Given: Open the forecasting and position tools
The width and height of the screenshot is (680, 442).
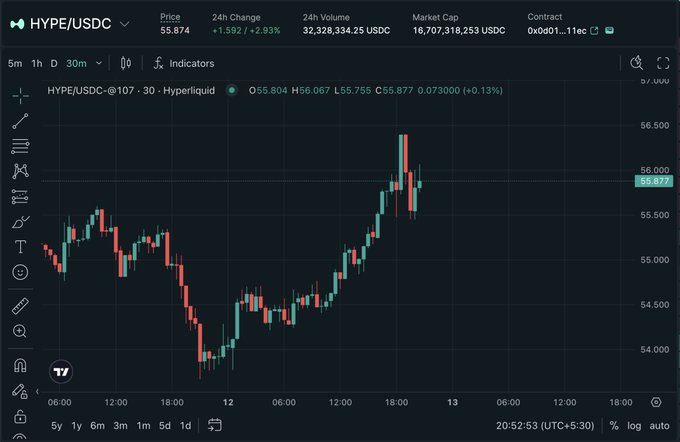Looking at the screenshot, I should tap(20, 196).
